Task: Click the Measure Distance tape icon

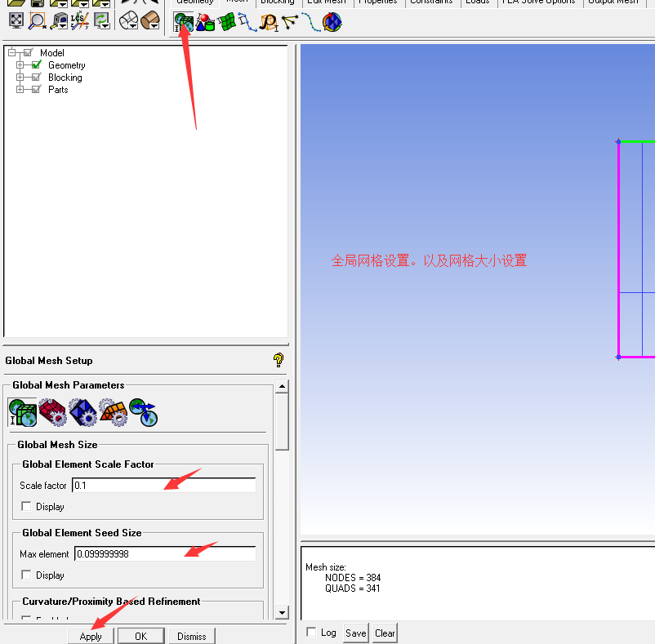Action: click(59, 21)
